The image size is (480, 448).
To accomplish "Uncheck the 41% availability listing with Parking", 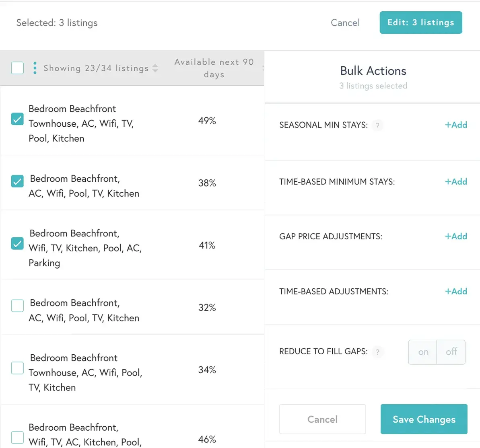I will [17, 244].
